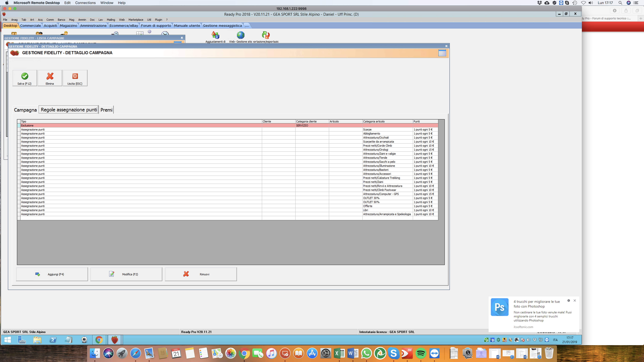Open the Connections menu in Remote Desktop
The height and width of the screenshot is (362, 644).
point(85,3)
